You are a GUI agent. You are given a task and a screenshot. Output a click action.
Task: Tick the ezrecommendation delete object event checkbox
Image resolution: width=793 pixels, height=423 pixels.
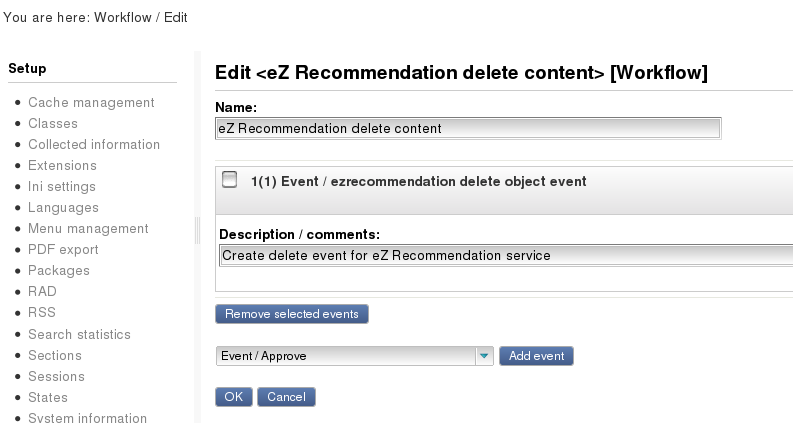coord(230,180)
